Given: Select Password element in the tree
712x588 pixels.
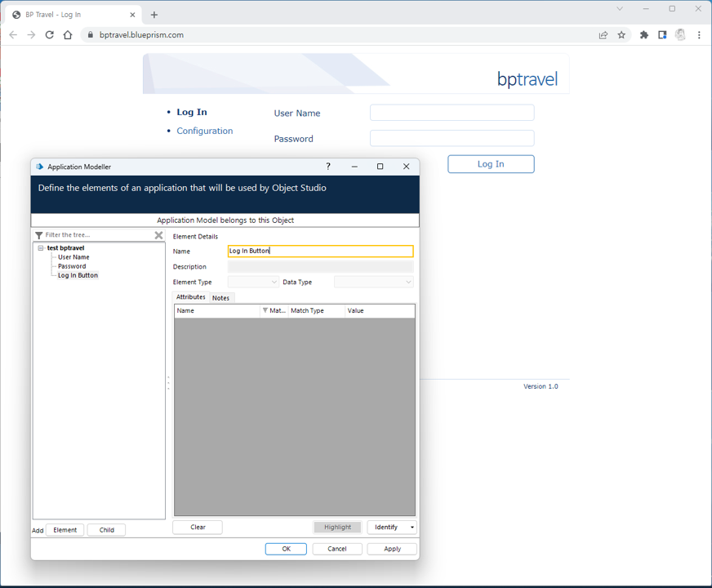Looking at the screenshot, I should pos(72,266).
